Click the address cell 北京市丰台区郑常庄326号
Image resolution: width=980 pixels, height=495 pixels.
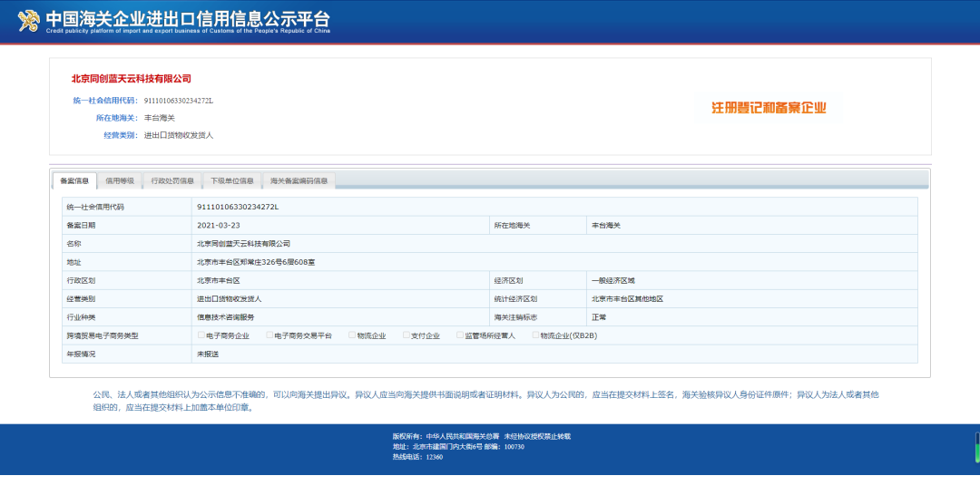point(256,262)
